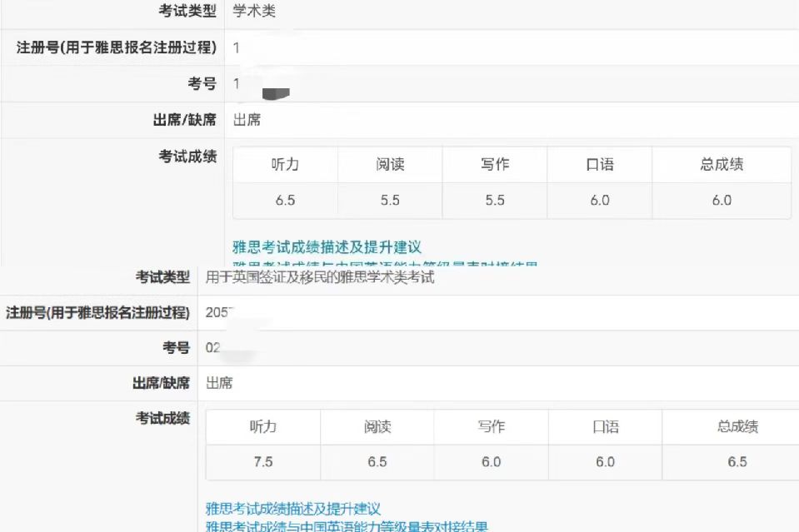
Task: Select the 总成绩 header in the bottom table
Action: pos(737,427)
